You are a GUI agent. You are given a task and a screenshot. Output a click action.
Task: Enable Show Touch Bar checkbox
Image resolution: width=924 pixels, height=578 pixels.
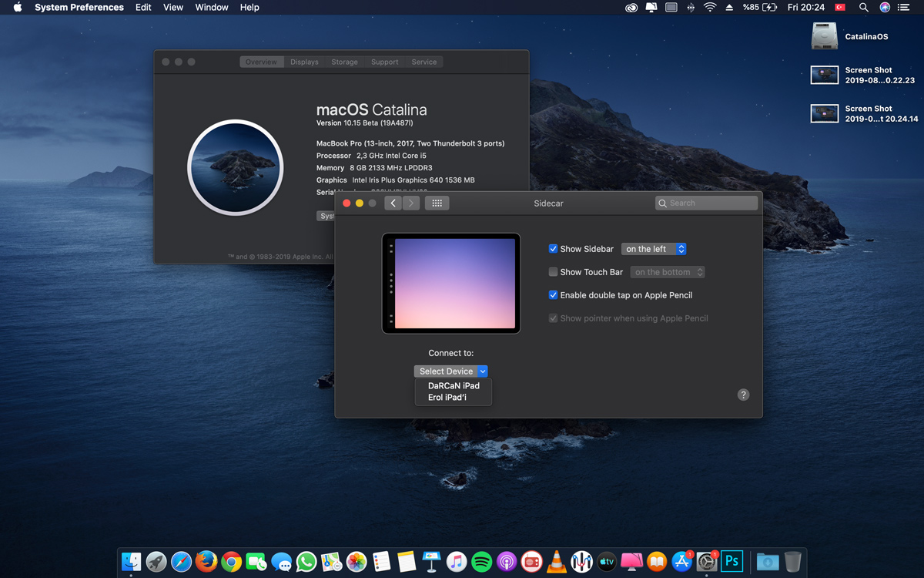[x=553, y=272]
